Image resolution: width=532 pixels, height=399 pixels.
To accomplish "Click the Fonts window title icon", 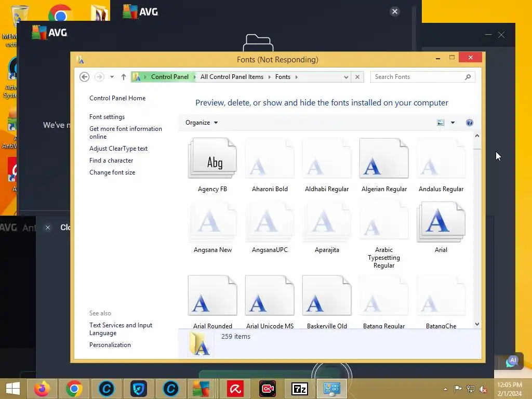I will [80, 60].
